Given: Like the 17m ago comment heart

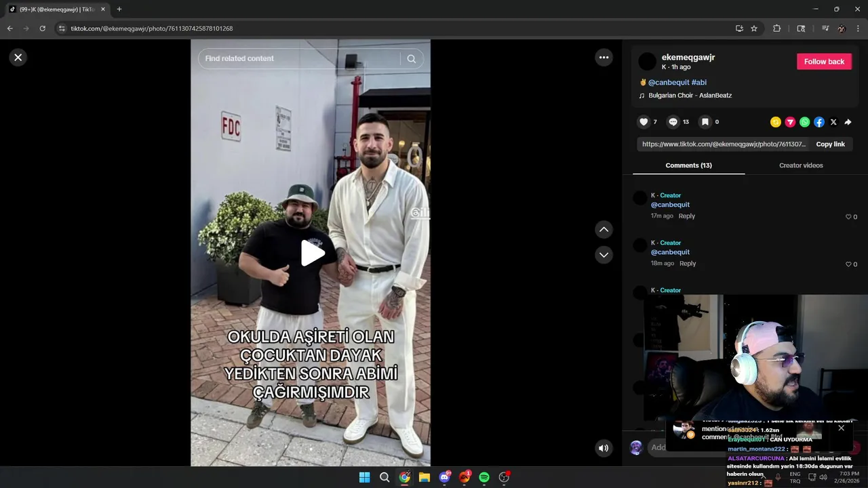Looking at the screenshot, I should [x=848, y=217].
